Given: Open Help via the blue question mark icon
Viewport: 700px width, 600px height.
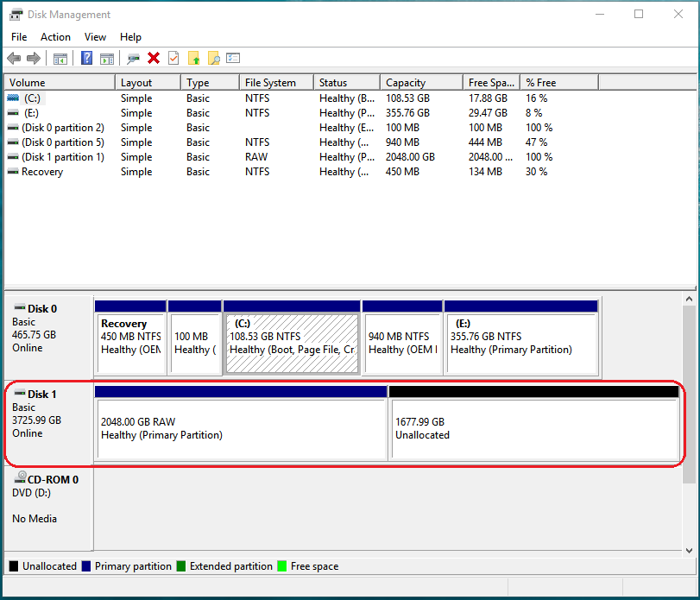Looking at the screenshot, I should tap(86, 58).
